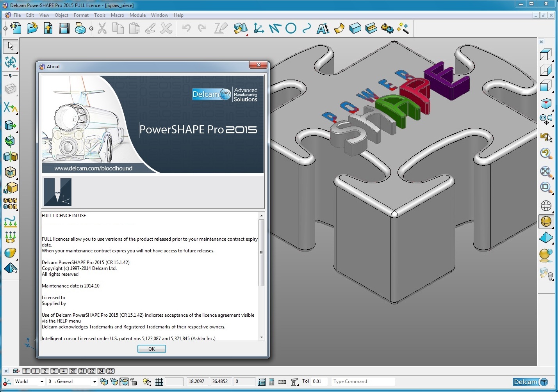This screenshot has width=558, height=392.
Task: Open the calculator icon in status bar
Action: pos(272,382)
